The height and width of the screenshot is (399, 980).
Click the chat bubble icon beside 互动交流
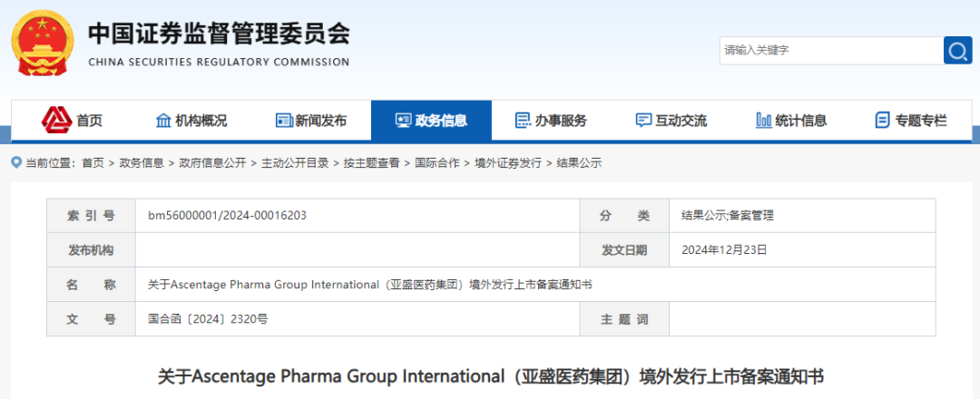(643, 121)
